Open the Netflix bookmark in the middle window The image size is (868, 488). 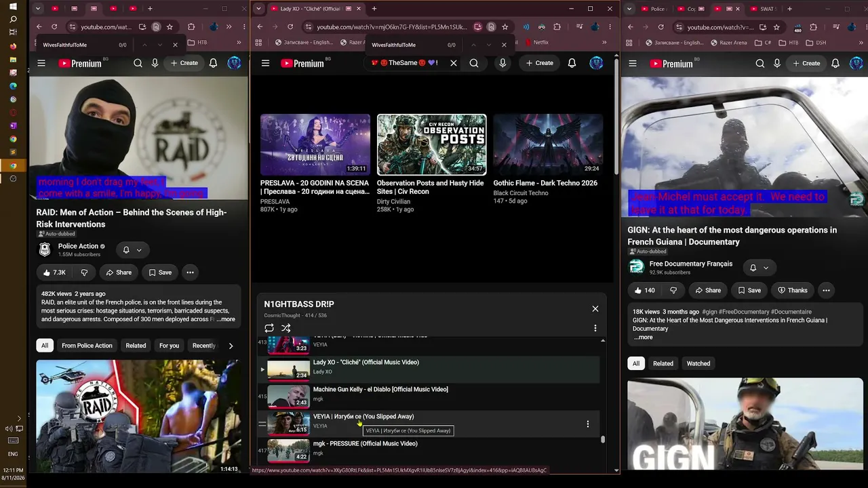(537, 42)
